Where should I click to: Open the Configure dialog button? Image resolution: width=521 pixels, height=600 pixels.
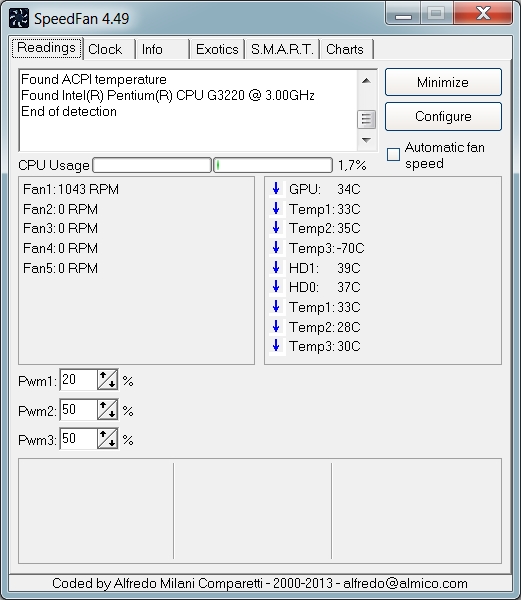click(x=443, y=116)
